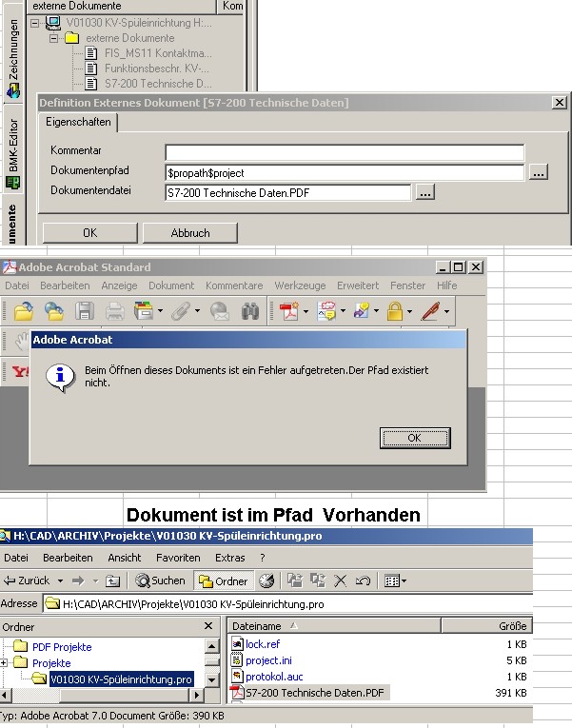
Task: Click the Explorer Undo arrow icon
Action: pyautogui.click(x=363, y=580)
